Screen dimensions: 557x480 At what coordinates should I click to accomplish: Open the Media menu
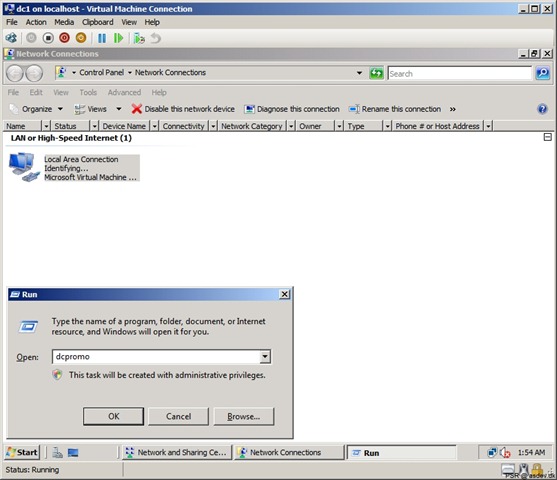pyautogui.click(x=64, y=22)
